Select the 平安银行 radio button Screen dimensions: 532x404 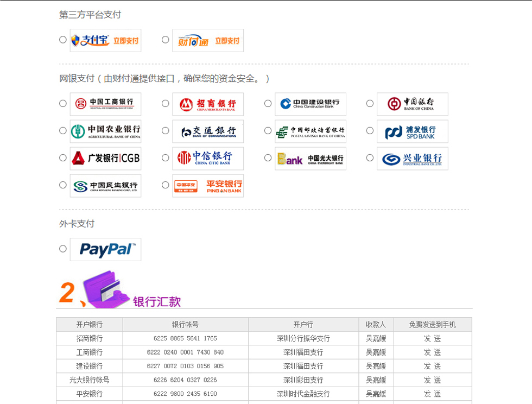pyautogui.click(x=165, y=185)
